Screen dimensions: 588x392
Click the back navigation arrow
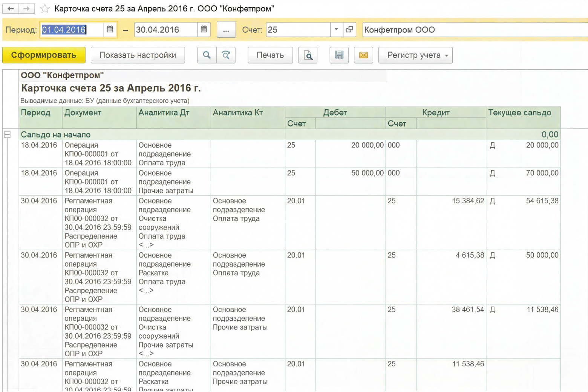[x=11, y=8]
